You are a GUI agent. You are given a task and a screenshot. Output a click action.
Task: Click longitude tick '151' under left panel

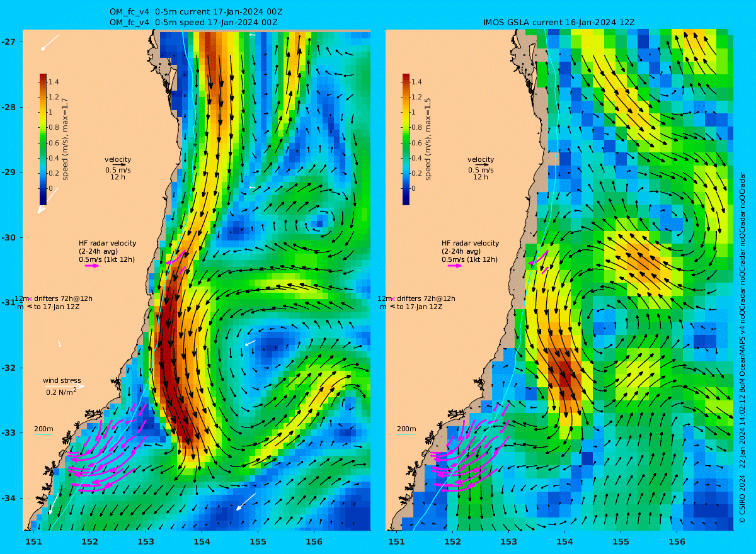[x=33, y=541]
